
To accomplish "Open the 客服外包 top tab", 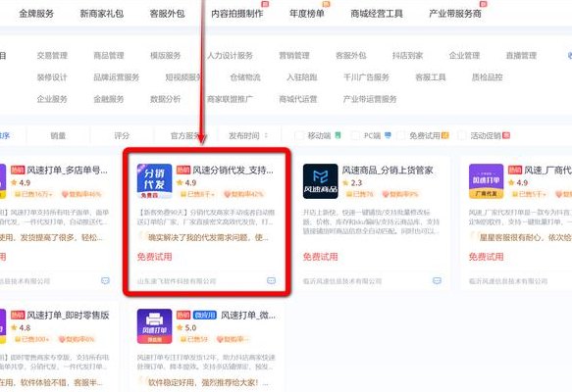I will coord(167,14).
